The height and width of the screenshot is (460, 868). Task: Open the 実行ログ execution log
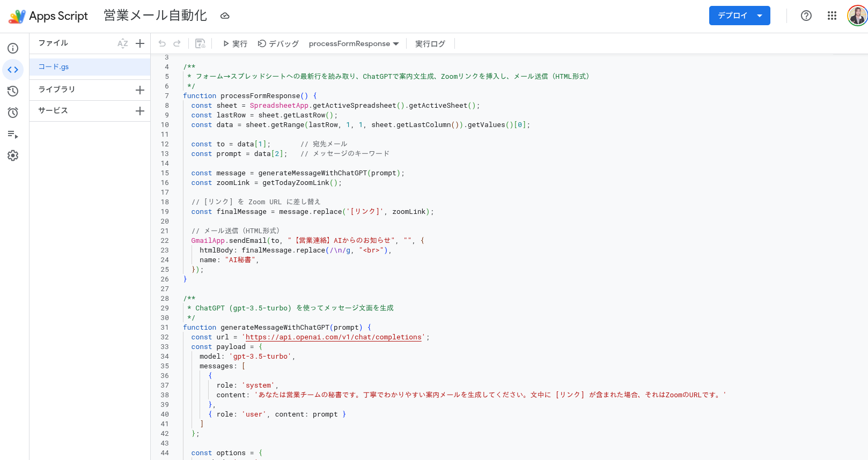pyautogui.click(x=430, y=43)
